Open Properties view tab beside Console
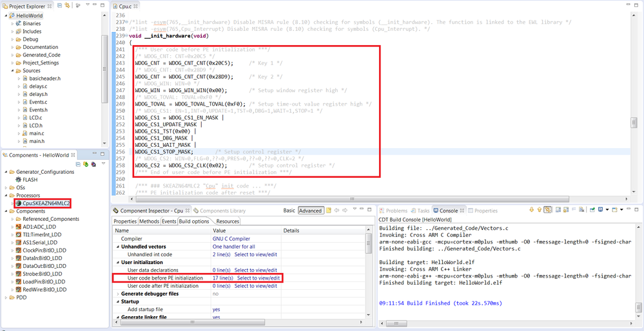Image resolution: width=644 pixels, height=331 pixels. point(483,211)
